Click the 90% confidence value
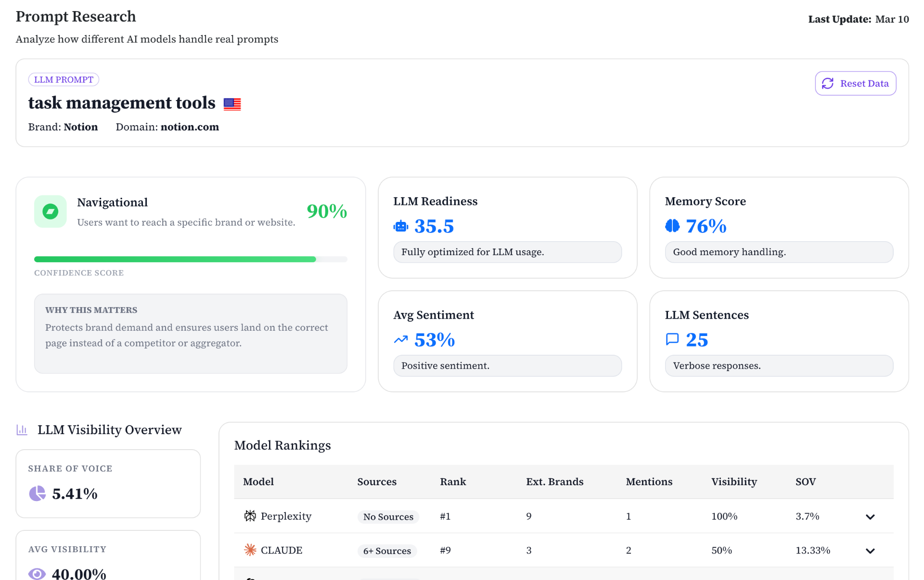Viewport: 924px width, 580px height. click(x=327, y=211)
